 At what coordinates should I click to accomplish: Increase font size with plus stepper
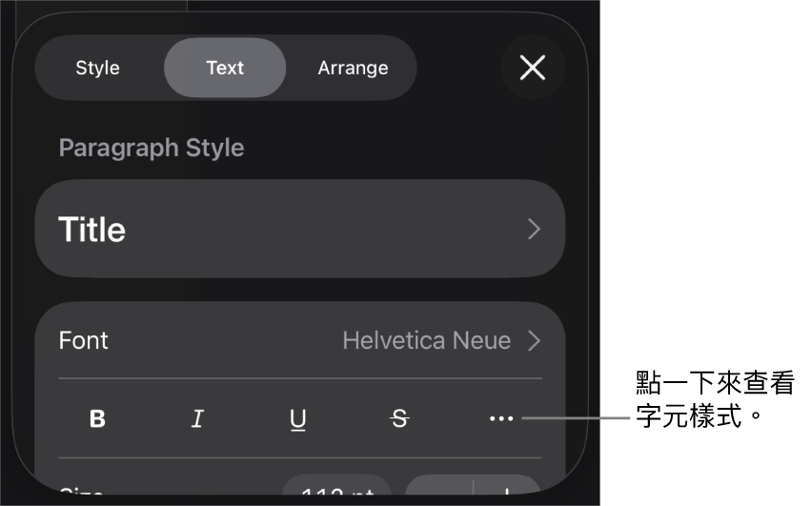pos(507,487)
